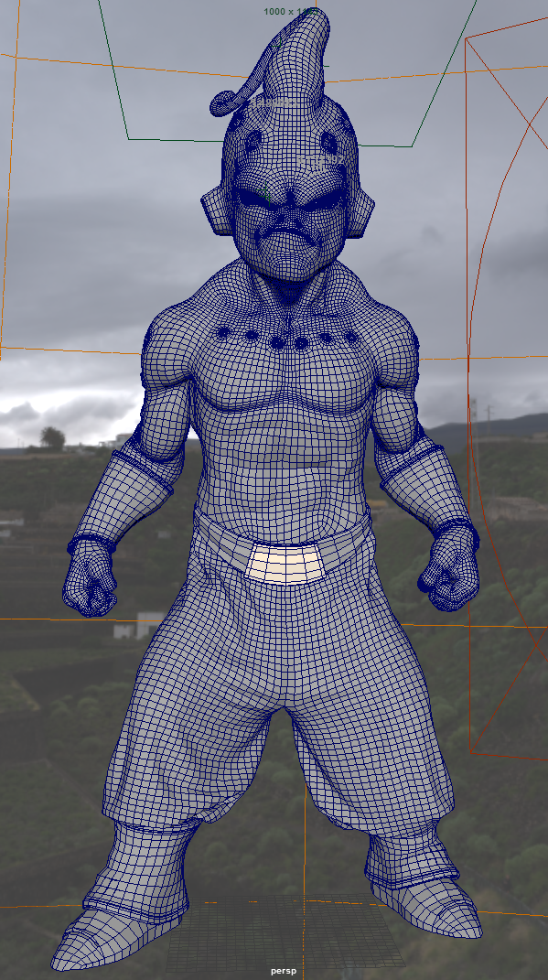Click the '1000 x' resolution gate label
Screen dimensions: 548x980
point(290,11)
